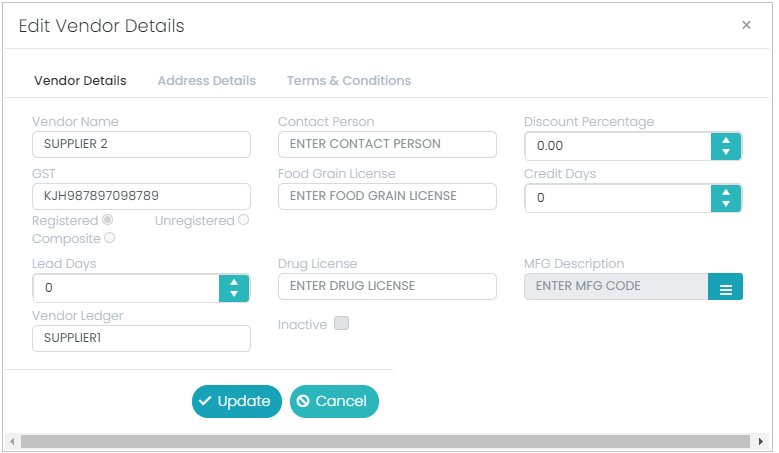The width and height of the screenshot is (779, 453).
Task: Open MFG Description list menu icon
Action: coord(725,287)
